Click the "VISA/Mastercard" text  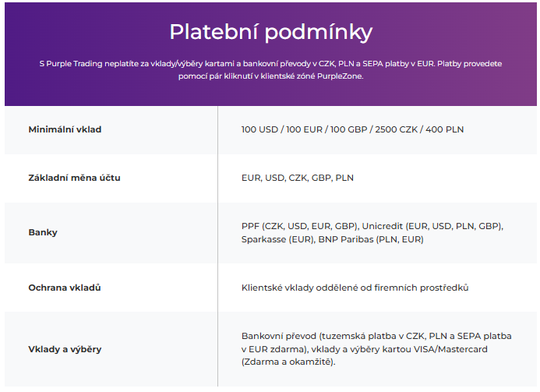click(451, 349)
